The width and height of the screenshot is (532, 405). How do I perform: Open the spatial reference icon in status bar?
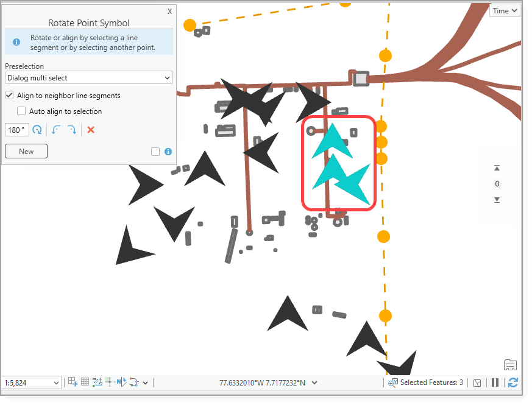(x=477, y=382)
